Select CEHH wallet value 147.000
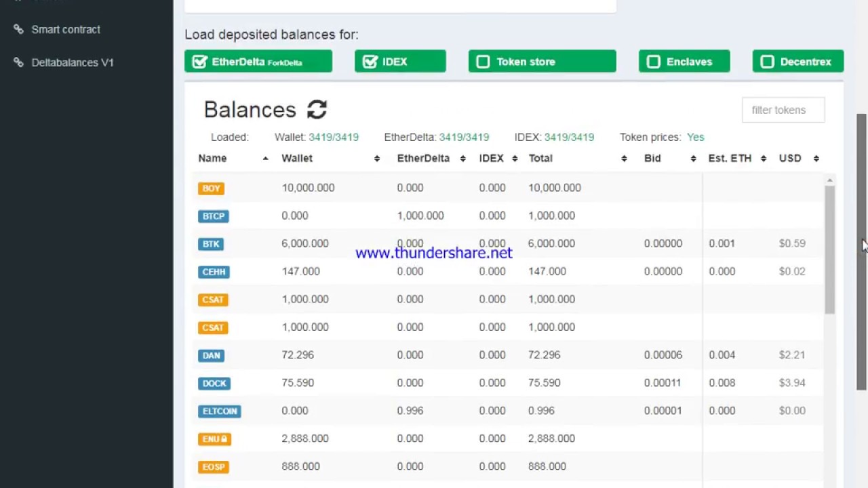Viewport: 868px width, 488px height. (x=300, y=271)
